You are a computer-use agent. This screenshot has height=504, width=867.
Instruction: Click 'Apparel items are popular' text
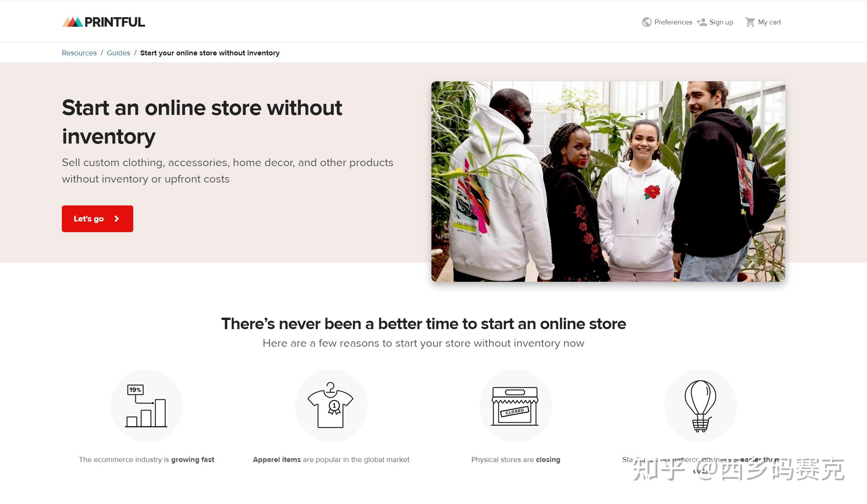(331, 459)
